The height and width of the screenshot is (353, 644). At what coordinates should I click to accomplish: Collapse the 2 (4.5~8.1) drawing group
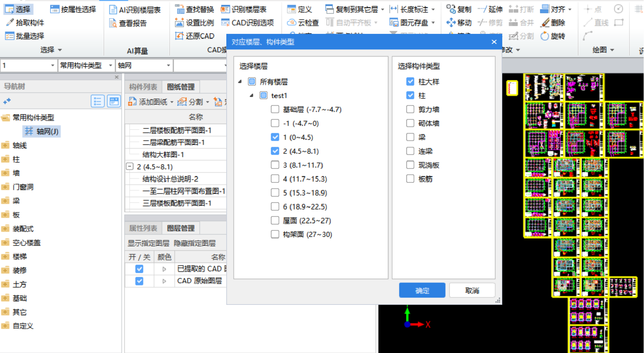[x=130, y=166]
